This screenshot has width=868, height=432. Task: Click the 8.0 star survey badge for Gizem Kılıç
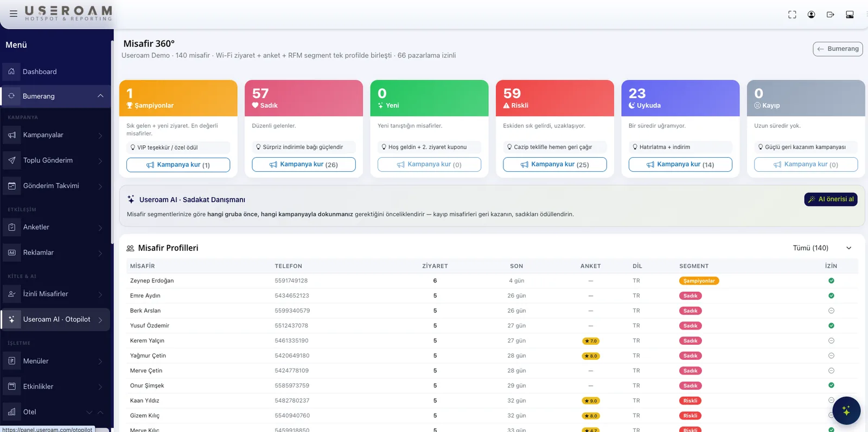pos(591,416)
